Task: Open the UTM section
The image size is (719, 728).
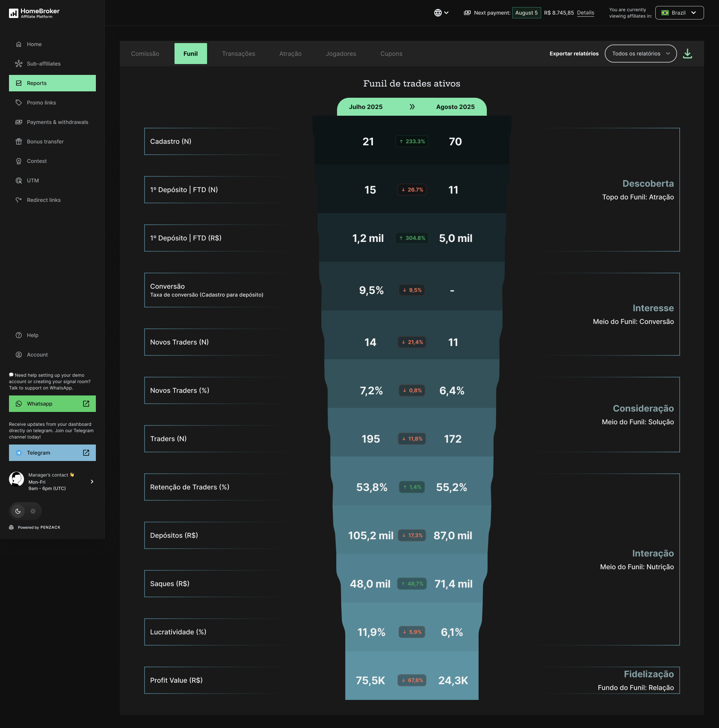Action: [33, 181]
